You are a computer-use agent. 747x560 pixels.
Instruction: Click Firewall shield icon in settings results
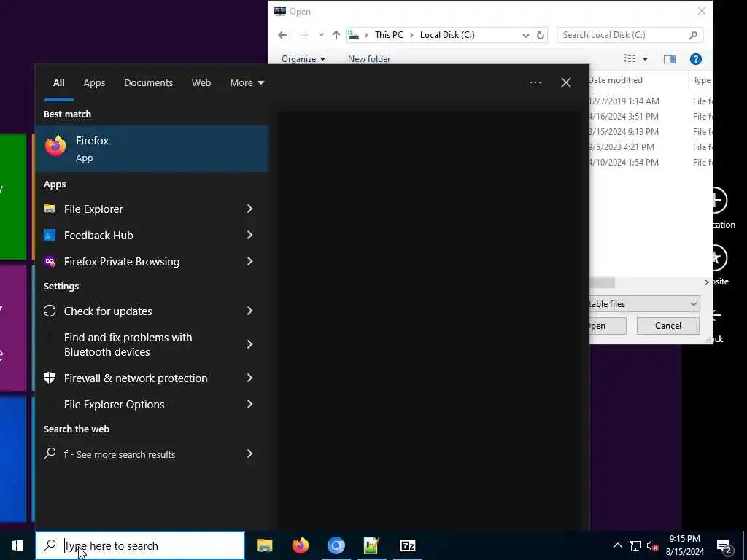pyautogui.click(x=50, y=378)
